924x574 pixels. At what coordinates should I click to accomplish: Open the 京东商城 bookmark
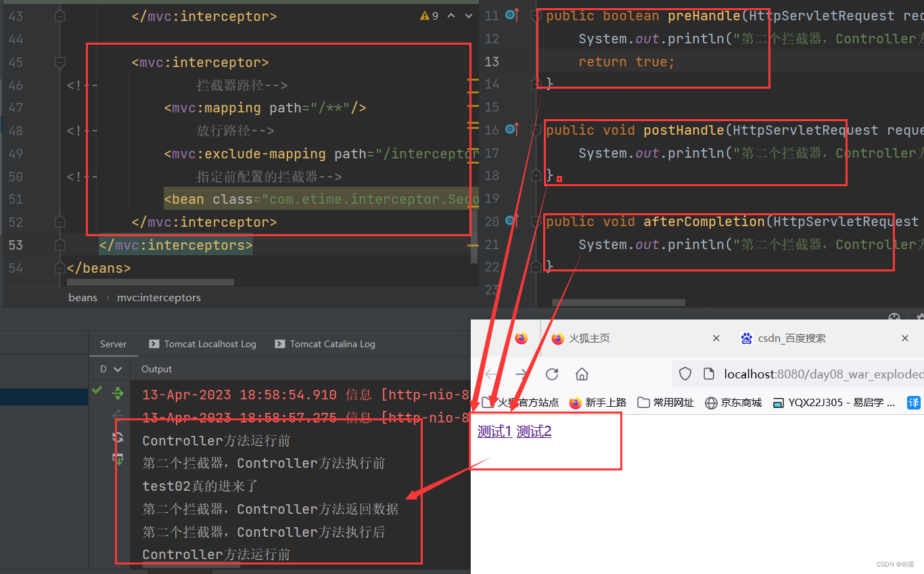click(733, 403)
